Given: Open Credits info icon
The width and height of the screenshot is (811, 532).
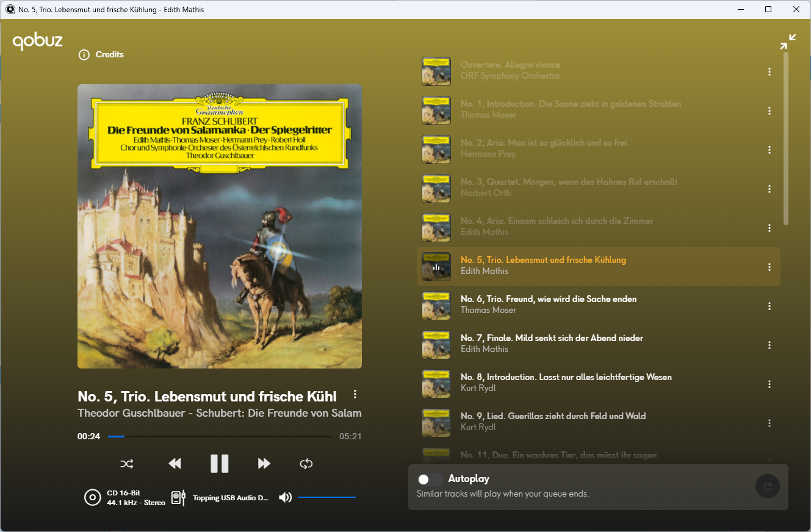Looking at the screenshot, I should [x=84, y=55].
